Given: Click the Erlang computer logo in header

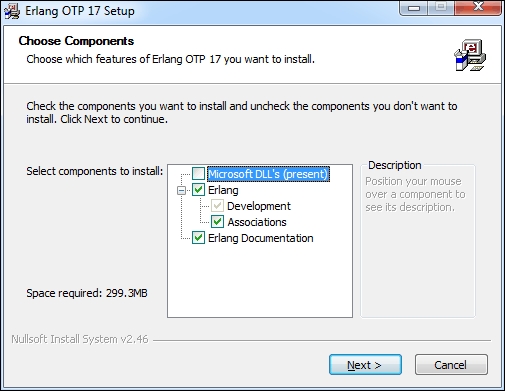Looking at the screenshot, I should 470,55.
